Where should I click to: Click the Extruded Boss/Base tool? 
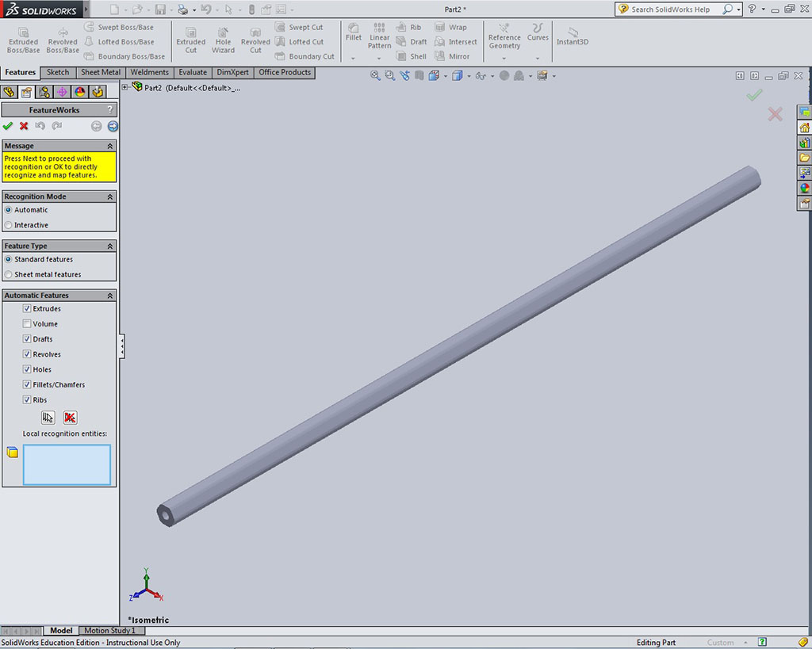[x=23, y=40]
